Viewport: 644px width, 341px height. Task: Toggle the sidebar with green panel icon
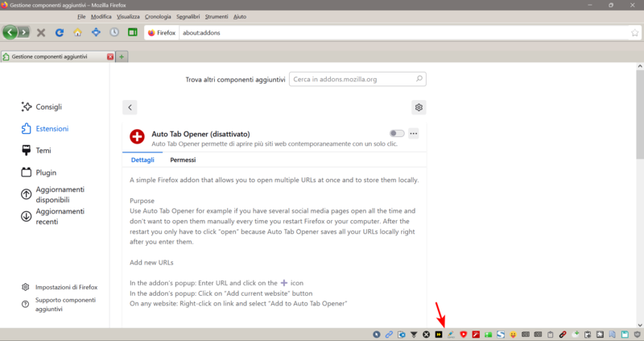pos(132,32)
